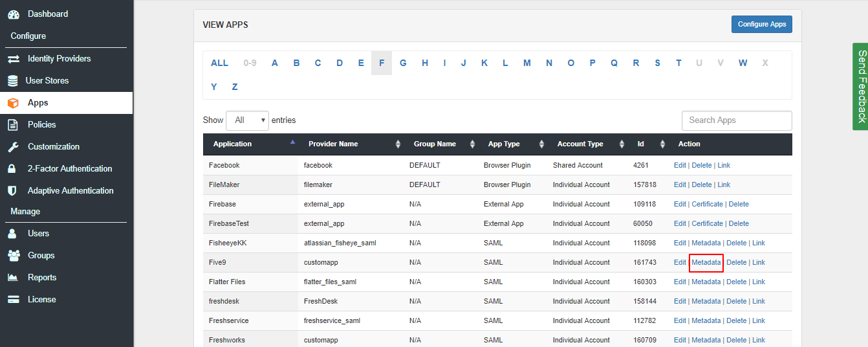Open 2-Factor Authentication page

(x=70, y=169)
